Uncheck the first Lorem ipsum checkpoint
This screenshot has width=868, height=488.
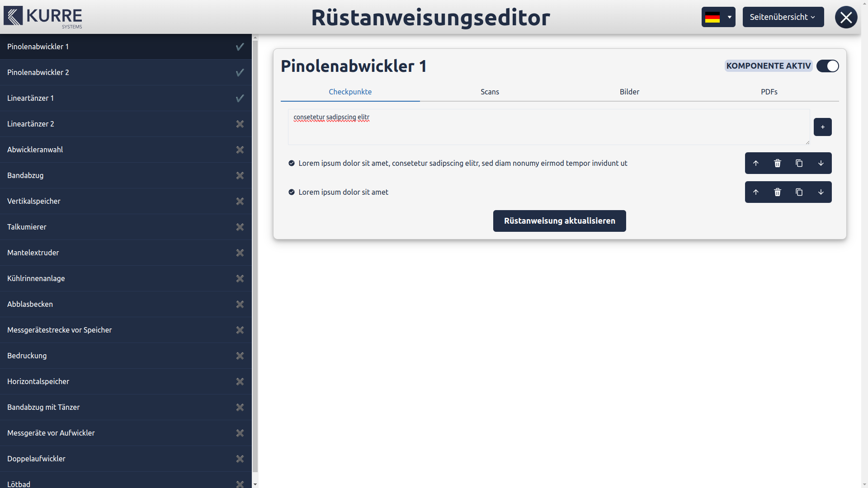point(291,163)
